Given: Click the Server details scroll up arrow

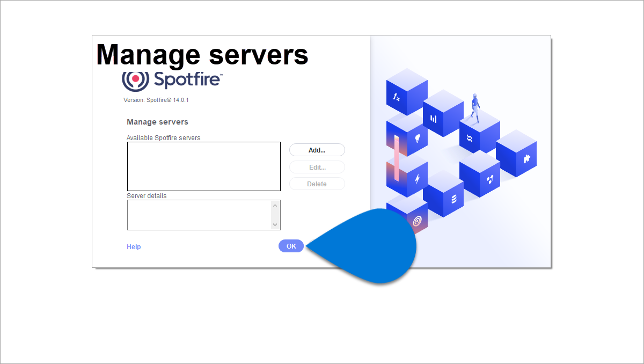Looking at the screenshot, I should (x=275, y=205).
